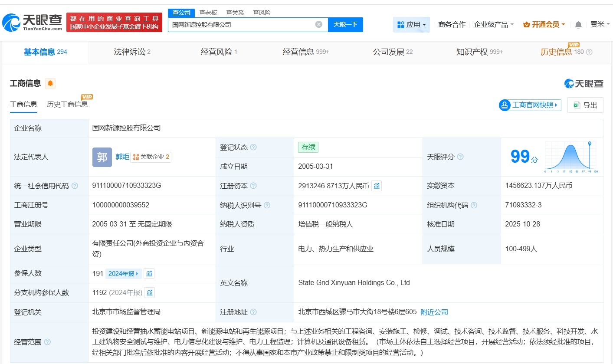Click the Excel icon on the 导出 button
613x364 pixels.
click(x=577, y=105)
